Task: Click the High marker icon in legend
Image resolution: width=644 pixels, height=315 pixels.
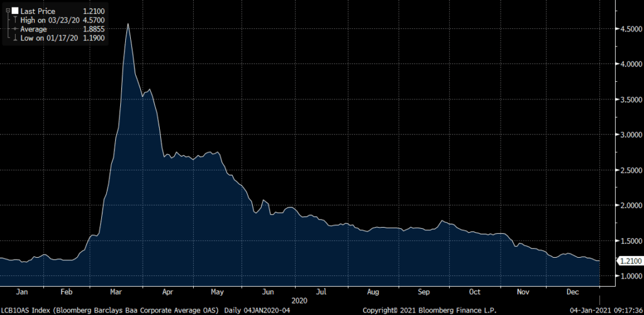Action: pos(15,20)
